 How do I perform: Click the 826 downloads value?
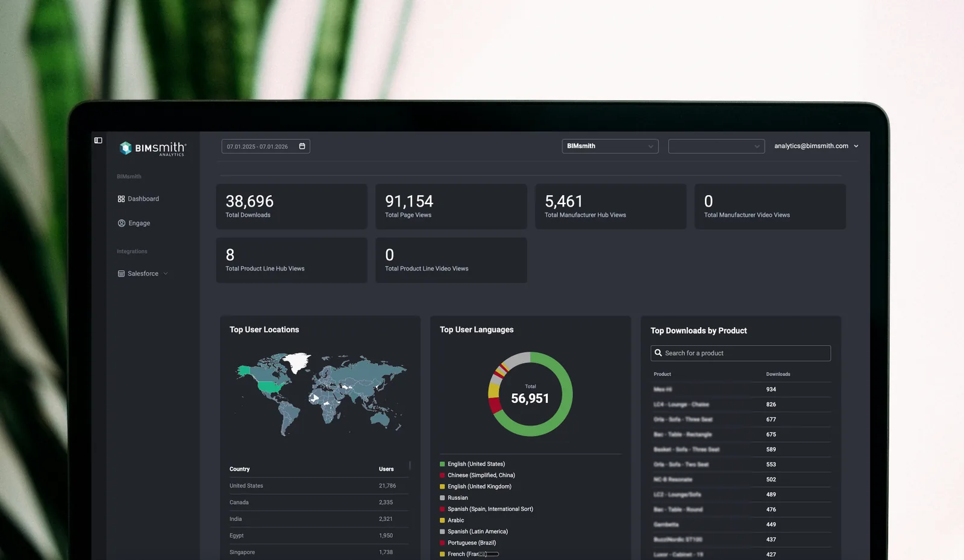771,405
